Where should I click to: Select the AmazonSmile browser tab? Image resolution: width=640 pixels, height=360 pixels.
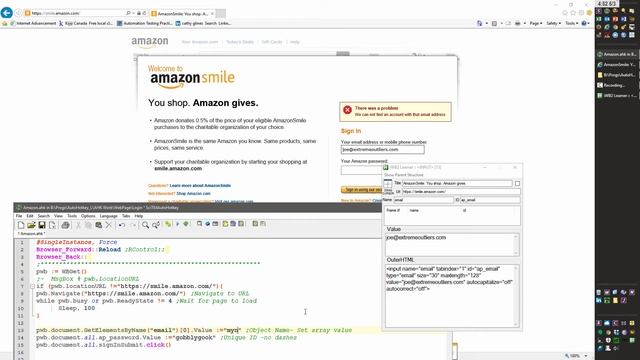[x=182, y=13]
